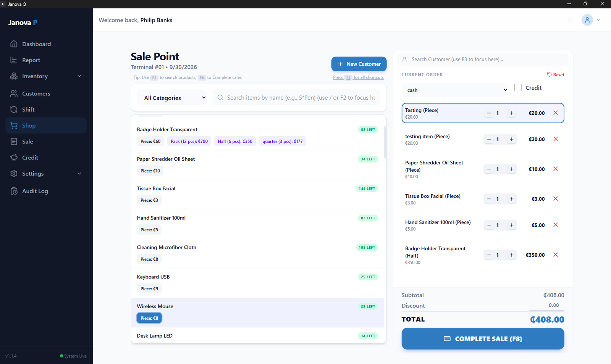The width and height of the screenshot is (611, 364).
Task: Delete Badge Holder Transparent (Half) order line
Action: tap(556, 255)
